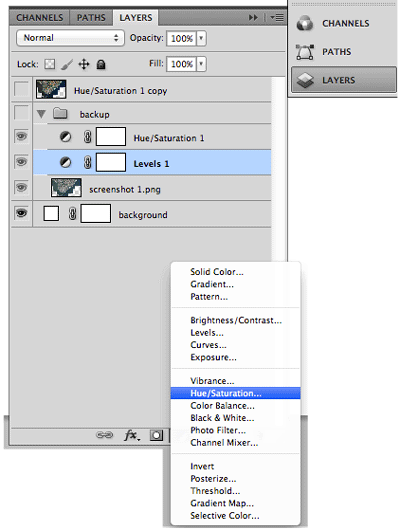
Task: Click the lock all padlock icon
Action: (101, 64)
